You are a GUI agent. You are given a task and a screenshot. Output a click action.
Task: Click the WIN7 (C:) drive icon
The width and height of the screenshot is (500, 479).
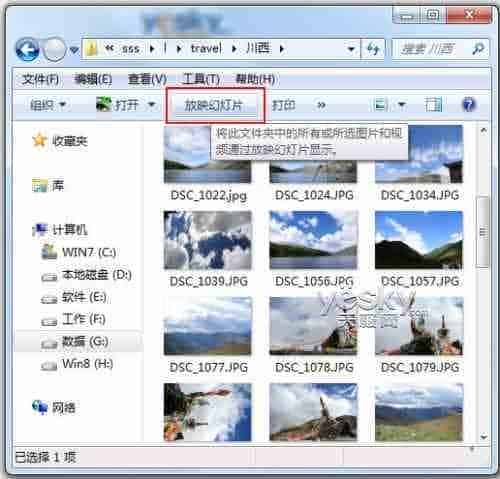(49, 252)
